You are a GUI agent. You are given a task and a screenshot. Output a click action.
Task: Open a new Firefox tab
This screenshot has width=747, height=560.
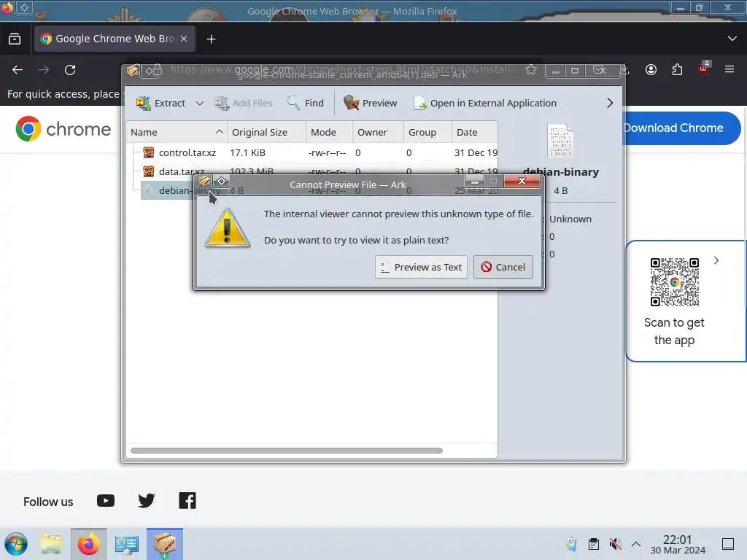point(211,39)
